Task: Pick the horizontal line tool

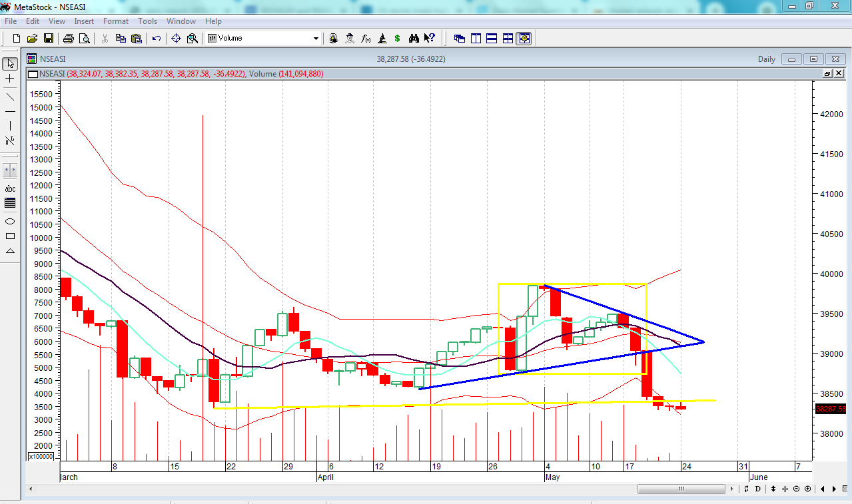Action: point(10,111)
